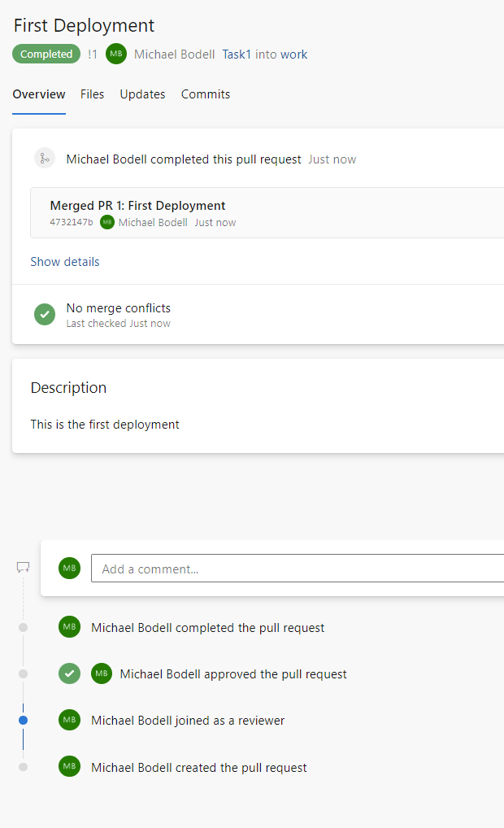Click the avatar beside joined as a reviewer
Screen dimensions: 504x828
tap(70, 720)
